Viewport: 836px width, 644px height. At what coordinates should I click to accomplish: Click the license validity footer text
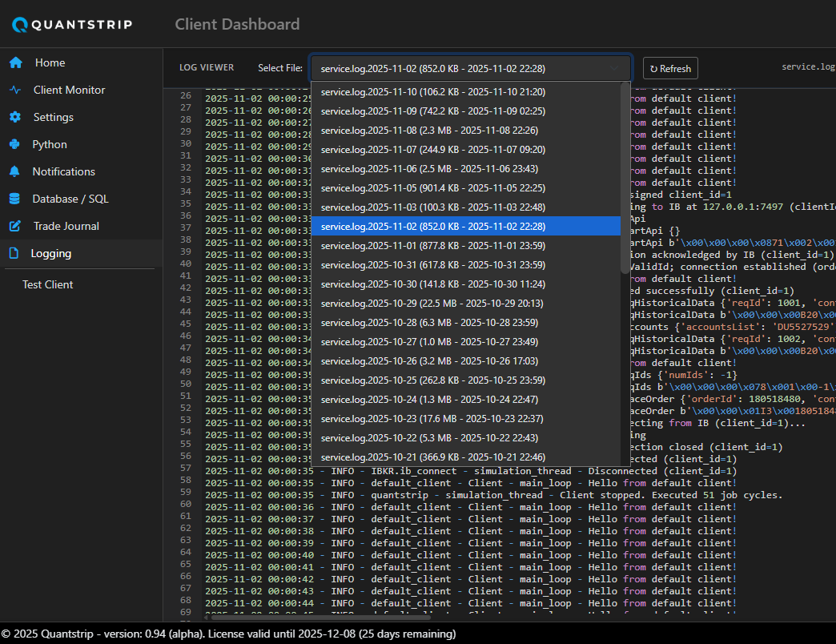pos(331,634)
